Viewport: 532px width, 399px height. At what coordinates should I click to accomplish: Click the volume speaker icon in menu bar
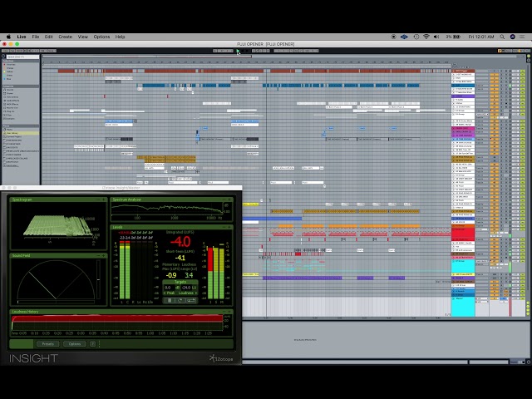coord(436,37)
